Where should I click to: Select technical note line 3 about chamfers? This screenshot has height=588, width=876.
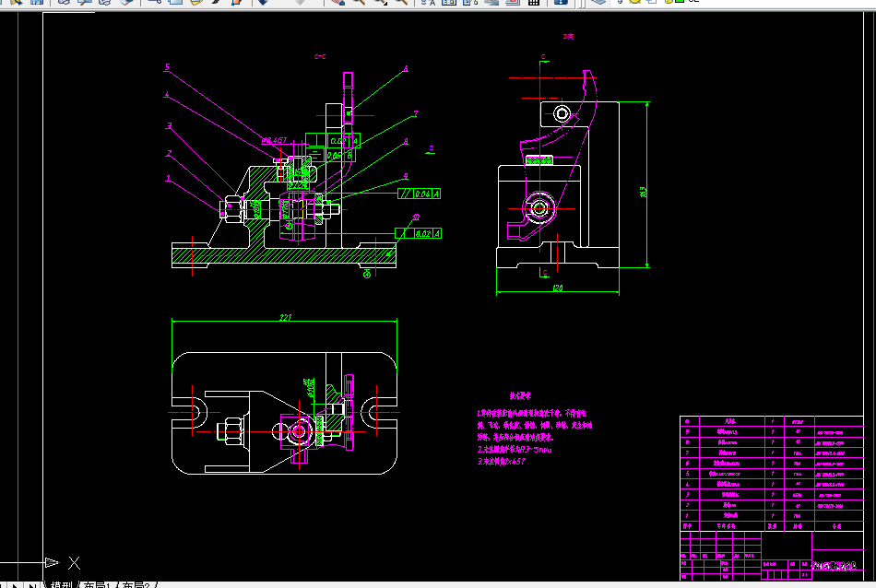[x=501, y=462]
